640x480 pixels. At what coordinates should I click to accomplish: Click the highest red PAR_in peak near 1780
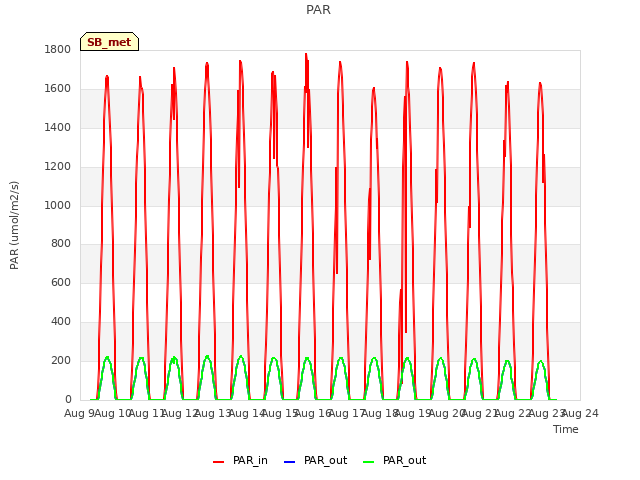point(306,54)
